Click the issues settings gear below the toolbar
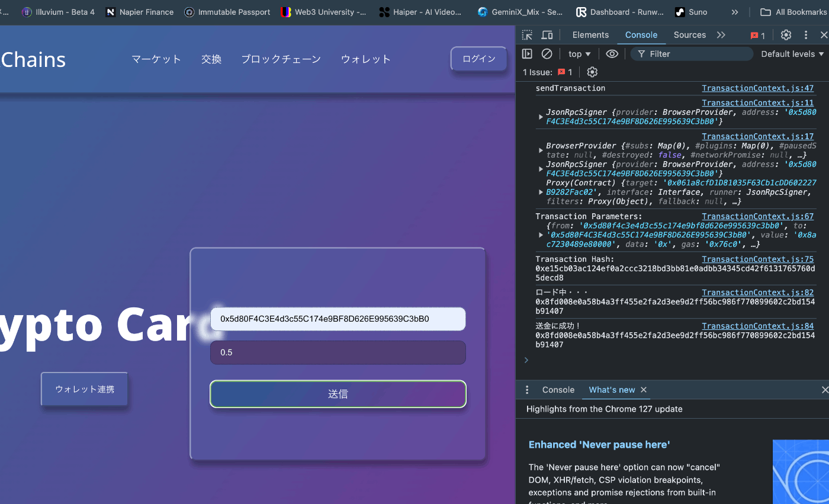The image size is (829, 504). tap(592, 72)
